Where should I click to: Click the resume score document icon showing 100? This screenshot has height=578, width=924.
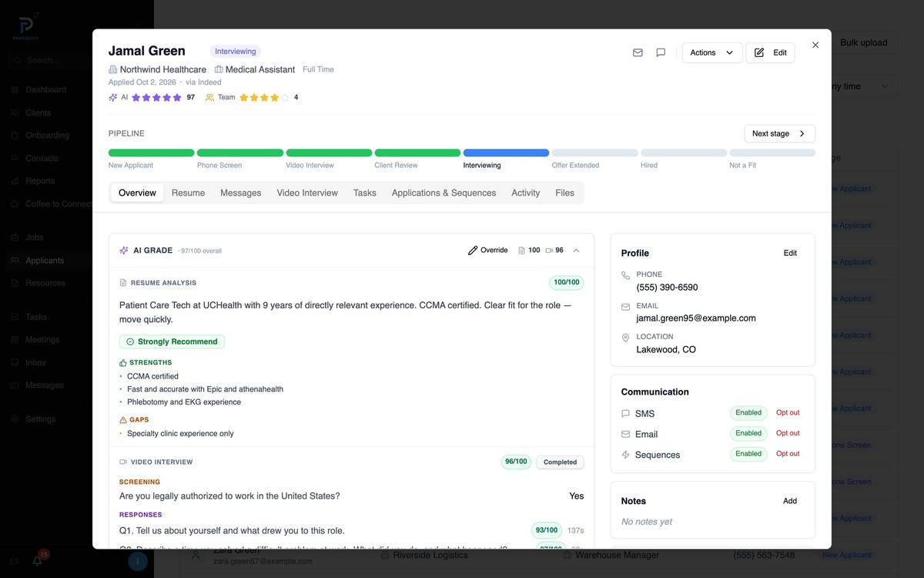pos(521,250)
